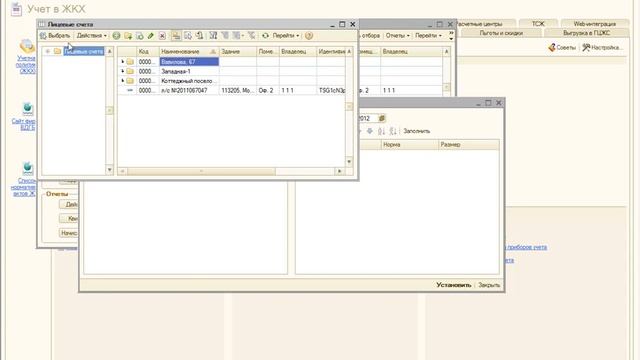This screenshot has height=360, width=640.
Task: Click the move-down arrow icon
Action: [370, 131]
